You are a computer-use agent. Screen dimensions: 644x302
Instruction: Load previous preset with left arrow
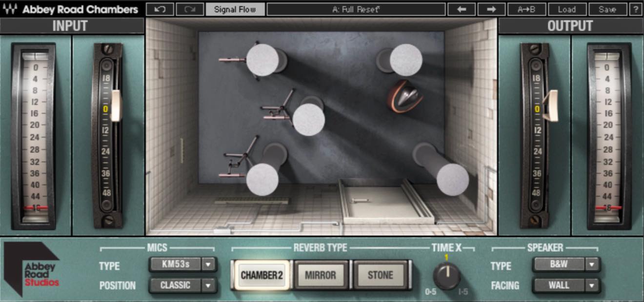pos(461,9)
